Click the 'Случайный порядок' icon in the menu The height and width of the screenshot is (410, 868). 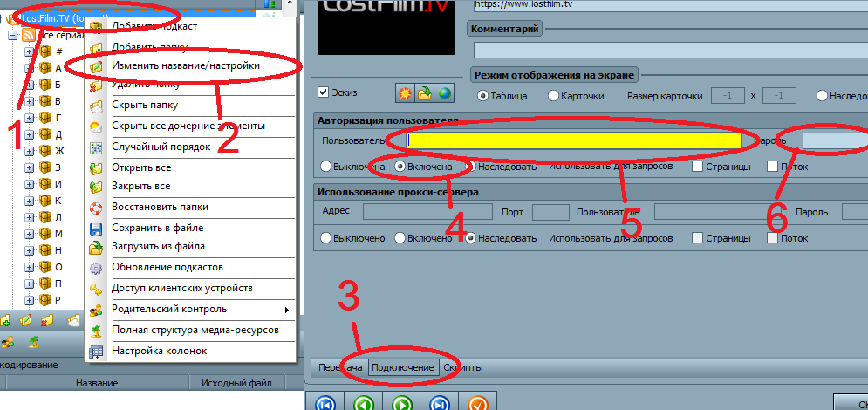97,147
